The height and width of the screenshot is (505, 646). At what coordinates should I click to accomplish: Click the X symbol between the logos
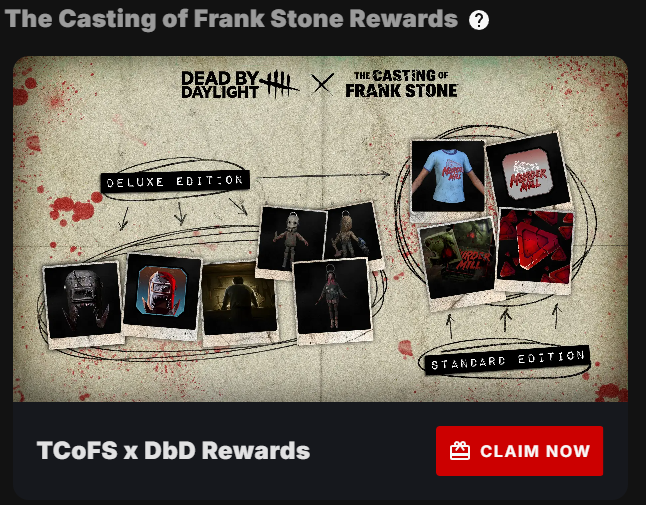(x=323, y=84)
